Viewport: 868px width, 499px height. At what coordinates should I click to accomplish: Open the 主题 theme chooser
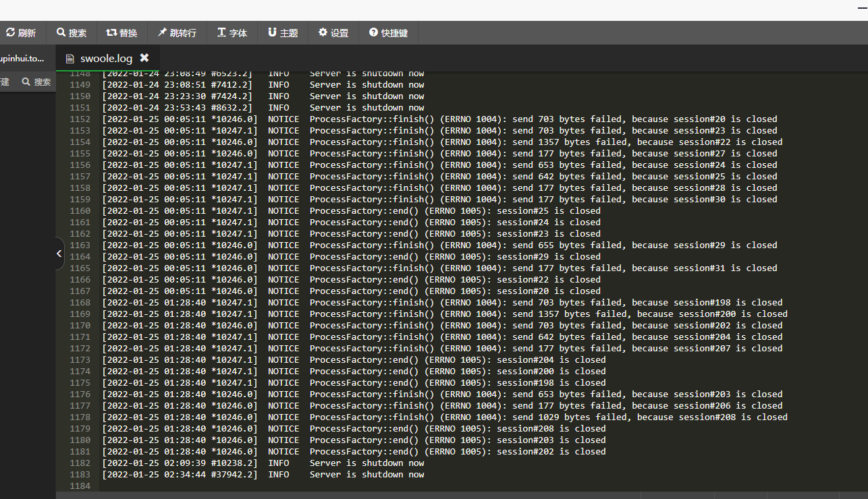click(283, 32)
